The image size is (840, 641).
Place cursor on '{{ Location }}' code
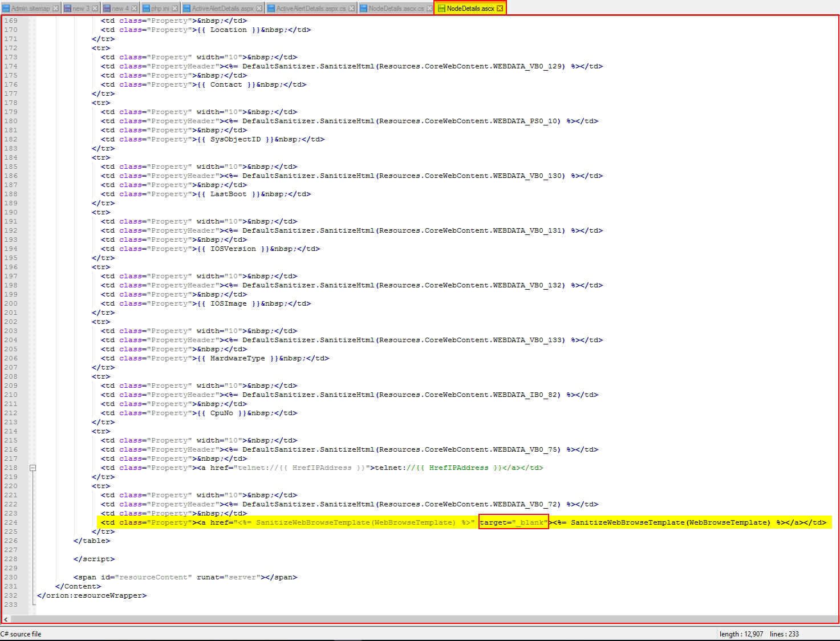[229, 30]
